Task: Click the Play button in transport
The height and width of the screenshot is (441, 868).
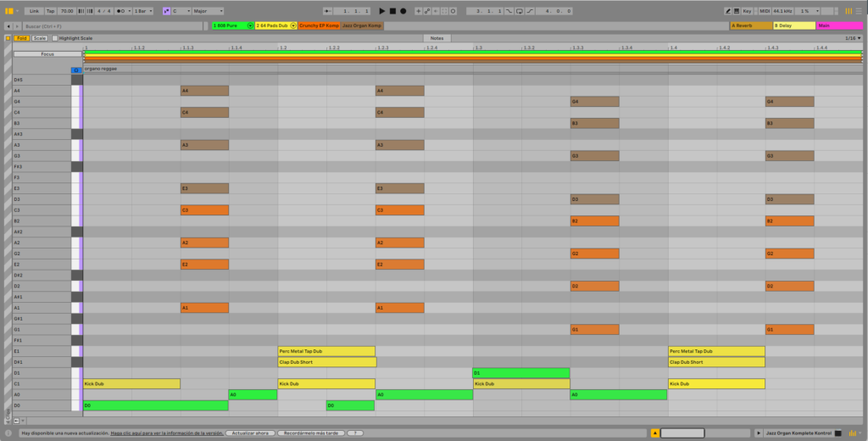Action: click(x=382, y=11)
